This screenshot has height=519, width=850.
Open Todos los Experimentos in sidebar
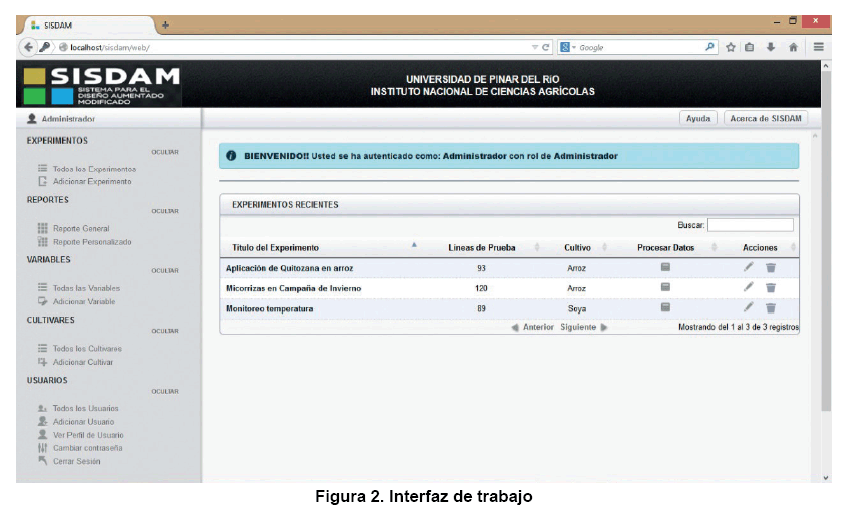point(93,169)
